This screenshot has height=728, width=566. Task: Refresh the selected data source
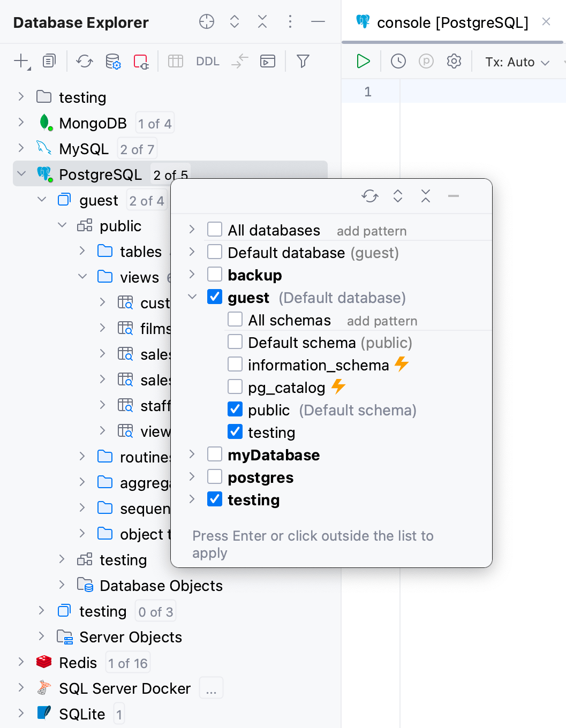tap(85, 61)
